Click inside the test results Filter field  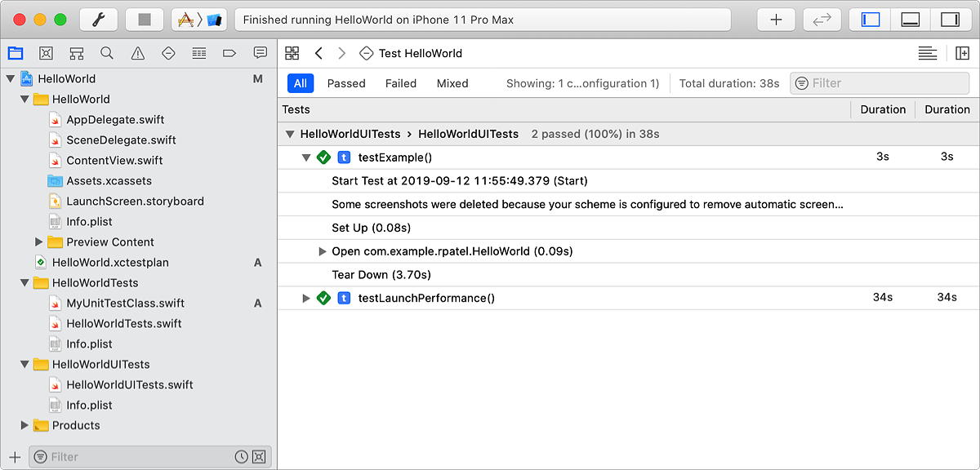(880, 83)
